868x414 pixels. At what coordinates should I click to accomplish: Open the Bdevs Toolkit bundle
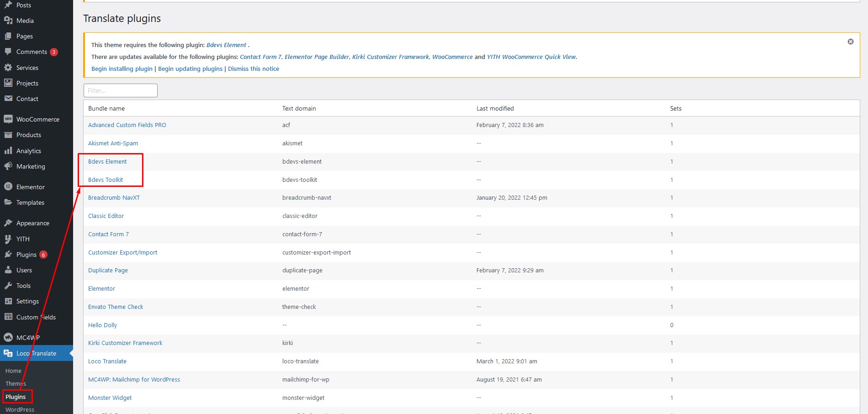point(106,180)
